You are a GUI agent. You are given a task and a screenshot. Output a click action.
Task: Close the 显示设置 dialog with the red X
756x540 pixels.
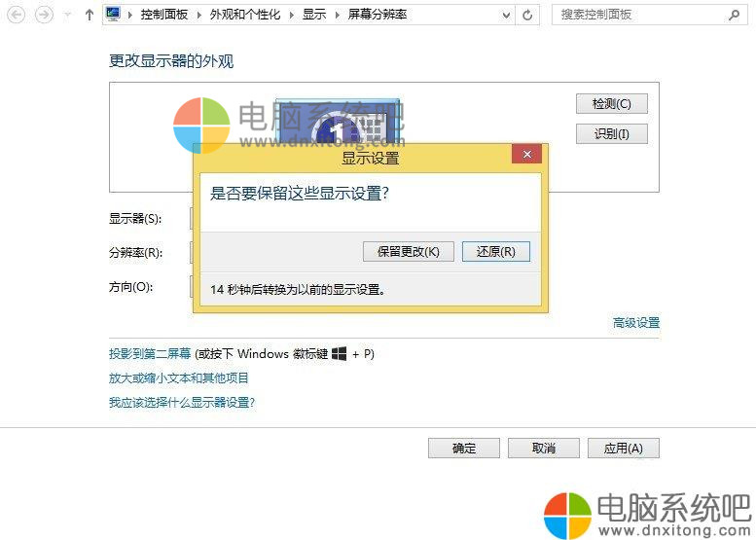[526, 155]
